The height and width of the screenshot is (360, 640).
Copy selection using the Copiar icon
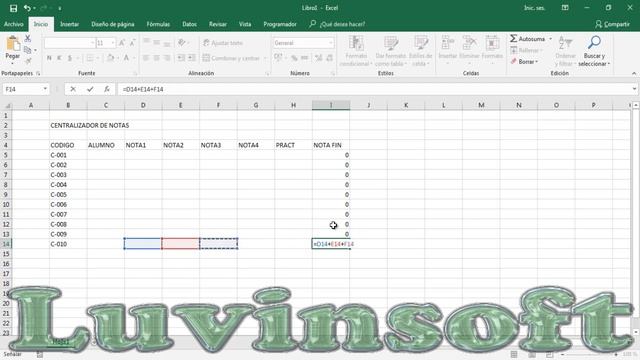click(28, 50)
